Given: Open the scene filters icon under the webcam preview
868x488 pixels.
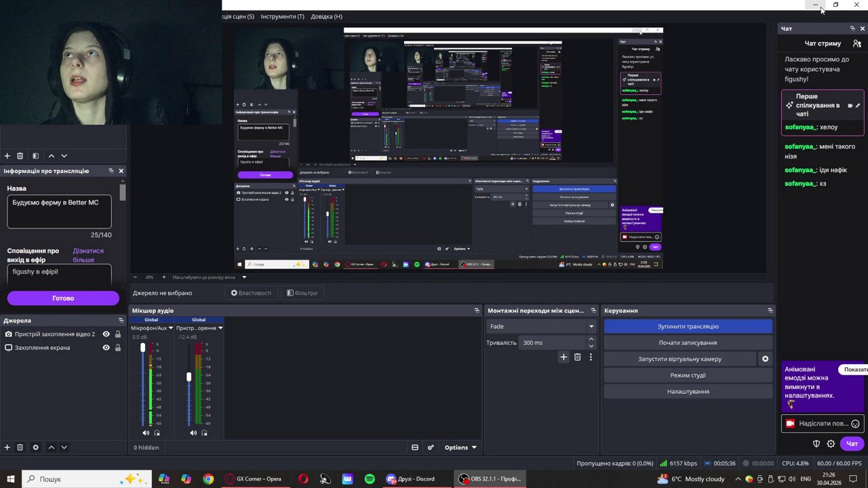Looking at the screenshot, I should (x=36, y=156).
